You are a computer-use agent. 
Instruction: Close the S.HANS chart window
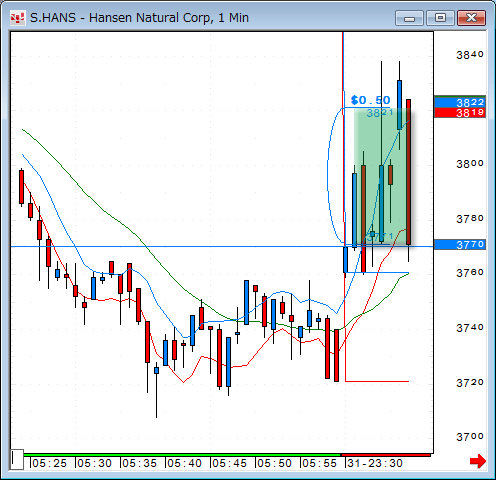[471, 18]
